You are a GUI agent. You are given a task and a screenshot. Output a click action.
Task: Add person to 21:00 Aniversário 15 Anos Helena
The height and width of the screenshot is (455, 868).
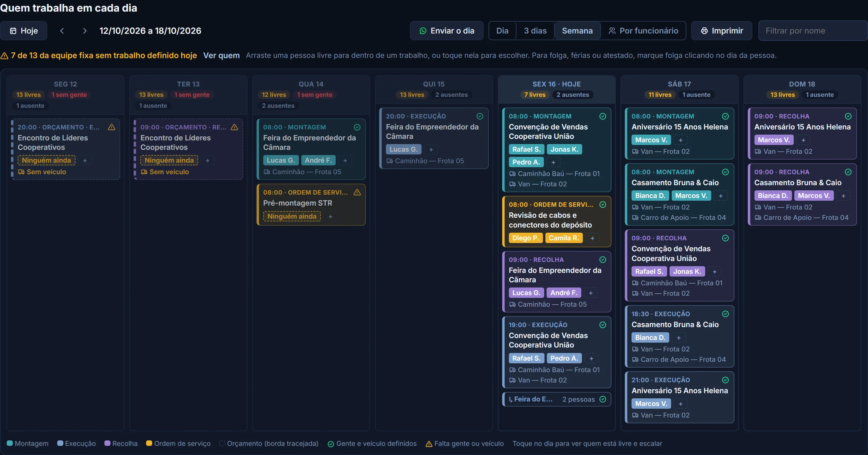(x=681, y=404)
